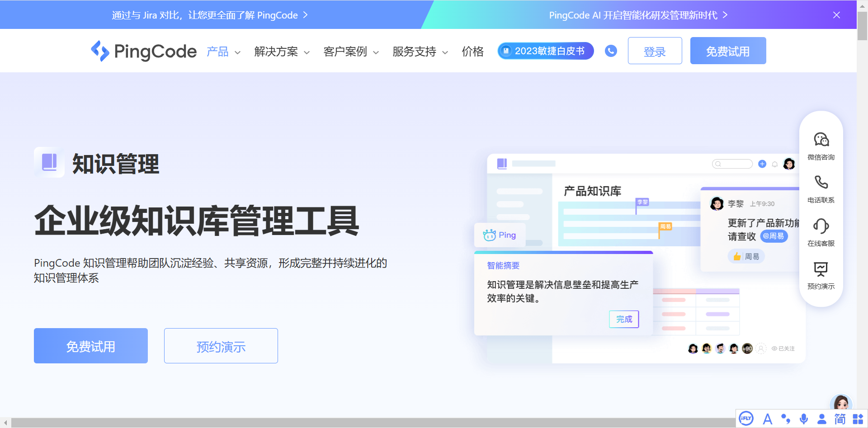Click the horizontal scrollbar at bottom
The width and height of the screenshot is (868, 428).
(x=373, y=423)
